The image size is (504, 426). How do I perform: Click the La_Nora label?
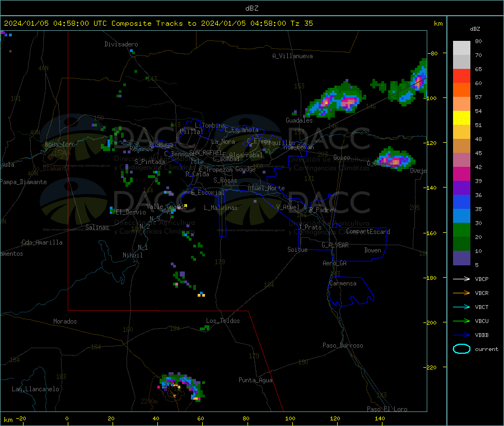(x=223, y=142)
